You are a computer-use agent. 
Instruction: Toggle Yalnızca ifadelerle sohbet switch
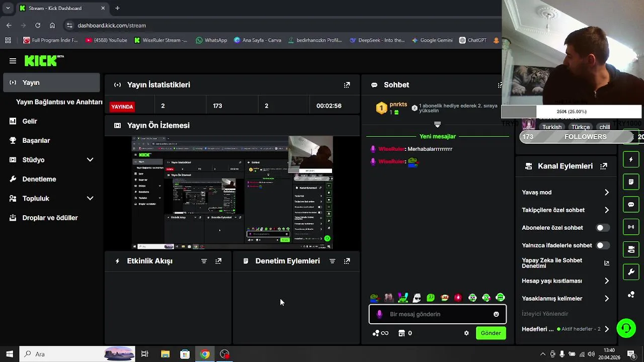point(603,245)
